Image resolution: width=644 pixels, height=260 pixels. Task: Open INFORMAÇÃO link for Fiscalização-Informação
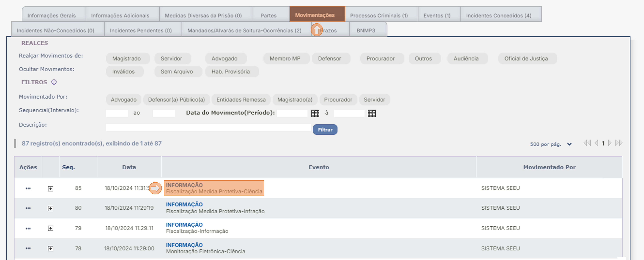[x=184, y=225]
